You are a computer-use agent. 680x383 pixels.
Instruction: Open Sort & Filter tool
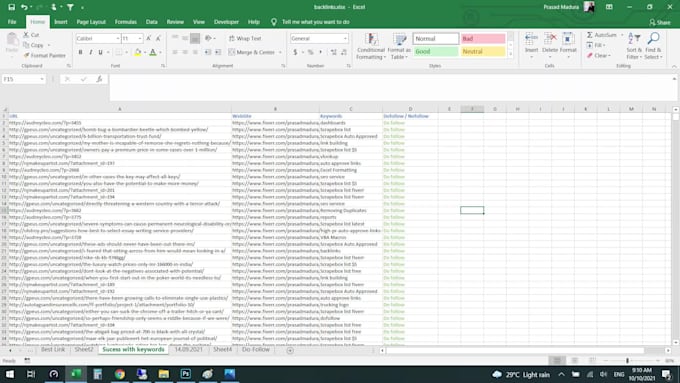pos(634,46)
